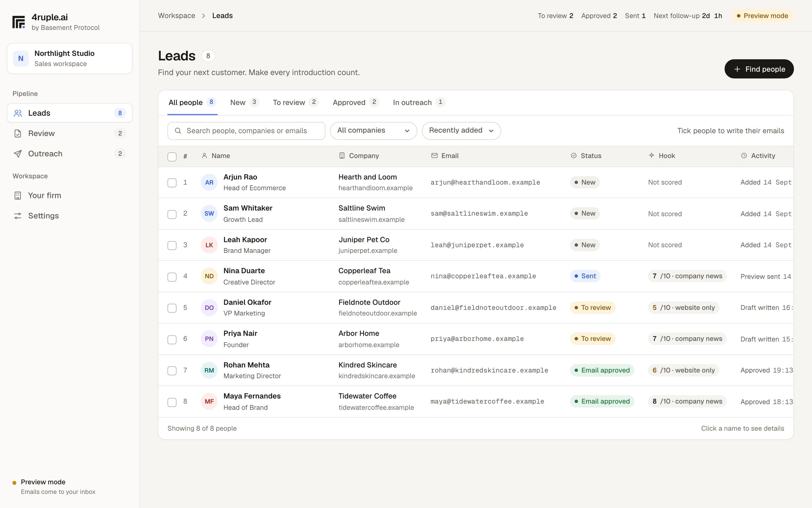
Task: Tick the checkbox for Priya Nair
Action: tap(172, 339)
